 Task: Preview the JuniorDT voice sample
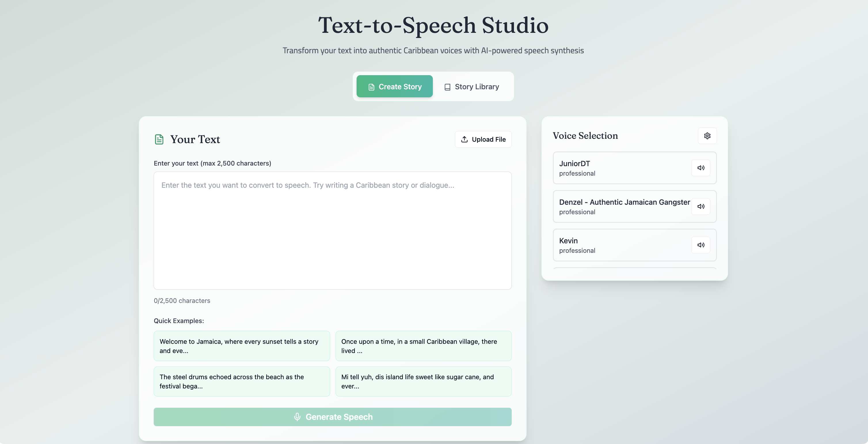[701, 168]
